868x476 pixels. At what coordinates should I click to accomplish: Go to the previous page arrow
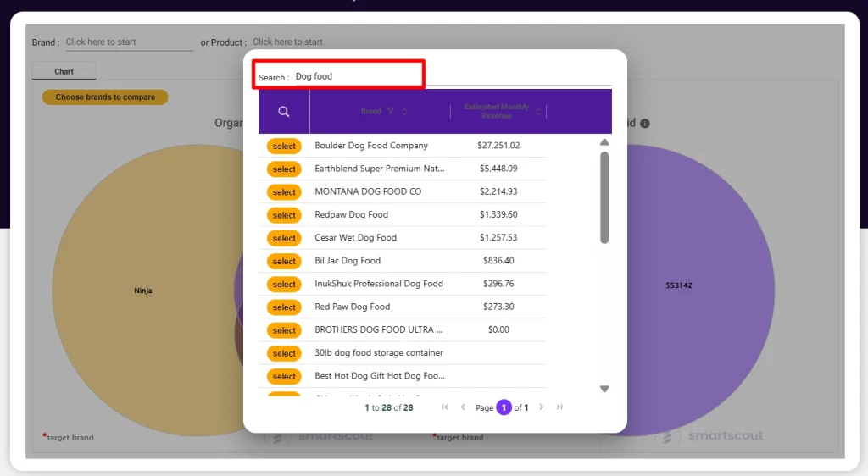point(464,407)
